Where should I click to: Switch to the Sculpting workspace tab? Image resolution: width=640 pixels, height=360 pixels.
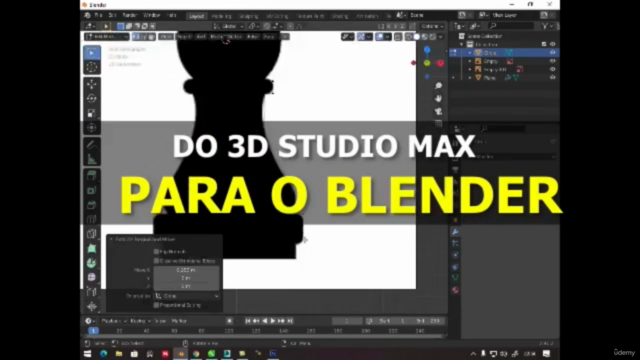click(x=249, y=16)
